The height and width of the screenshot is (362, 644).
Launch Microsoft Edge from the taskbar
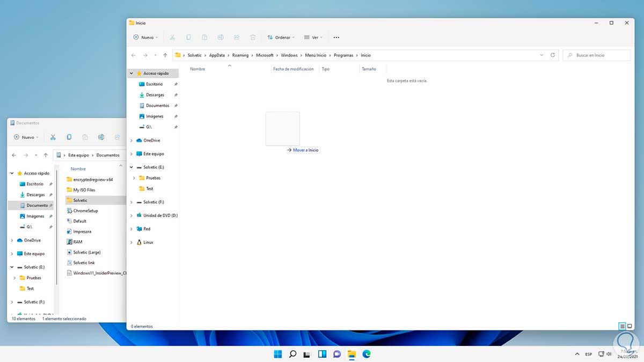click(x=367, y=354)
